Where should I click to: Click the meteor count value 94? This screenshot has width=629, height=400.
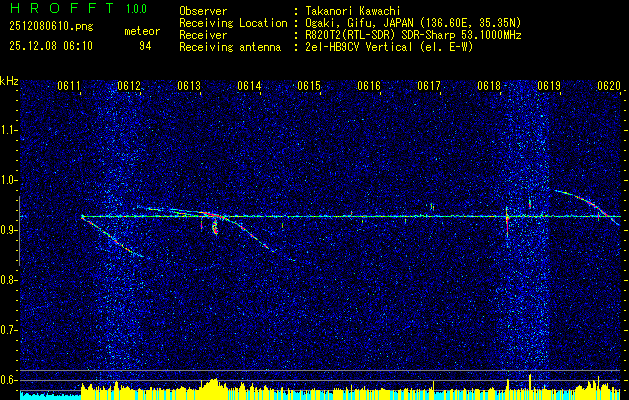point(145,46)
